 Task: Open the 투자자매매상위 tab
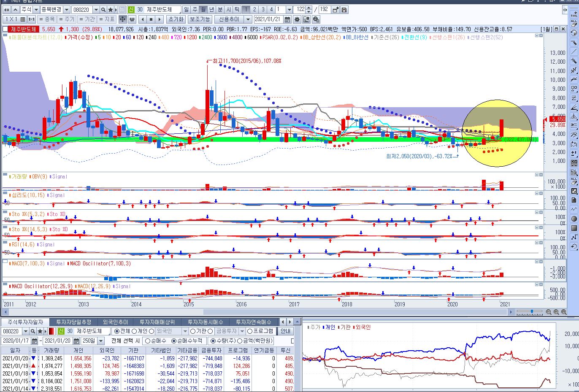(x=157, y=322)
